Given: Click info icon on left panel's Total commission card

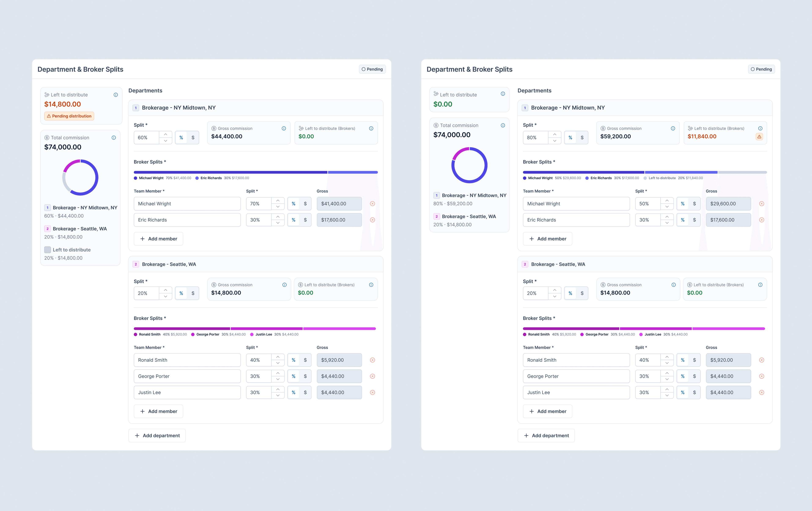Looking at the screenshot, I should 114,137.
